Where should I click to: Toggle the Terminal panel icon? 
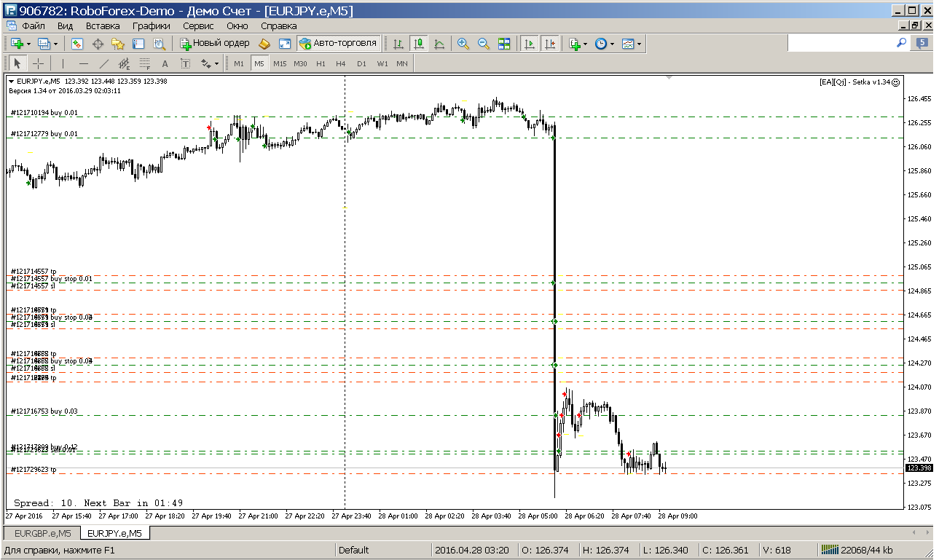[138, 44]
